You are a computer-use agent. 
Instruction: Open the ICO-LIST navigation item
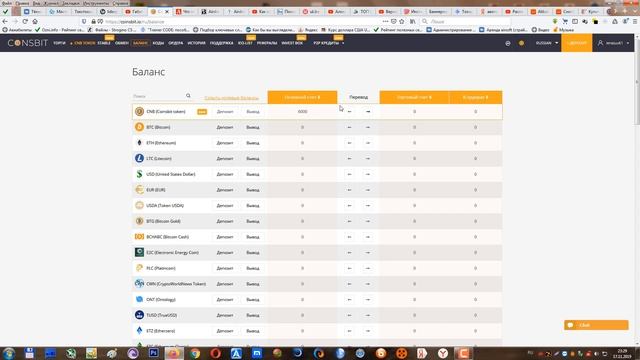pos(245,43)
